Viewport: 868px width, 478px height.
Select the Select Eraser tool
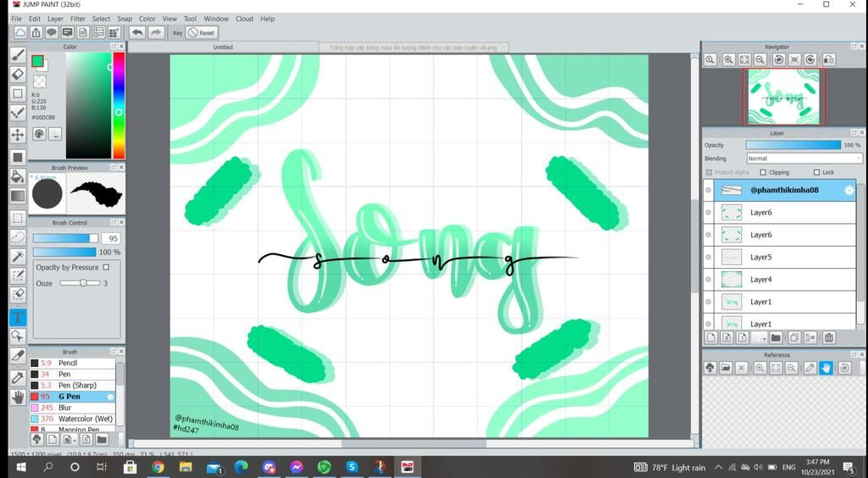[18, 295]
